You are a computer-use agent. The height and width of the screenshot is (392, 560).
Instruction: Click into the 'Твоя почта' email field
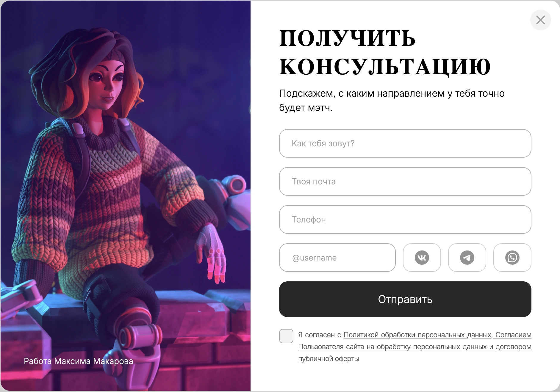point(405,181)
